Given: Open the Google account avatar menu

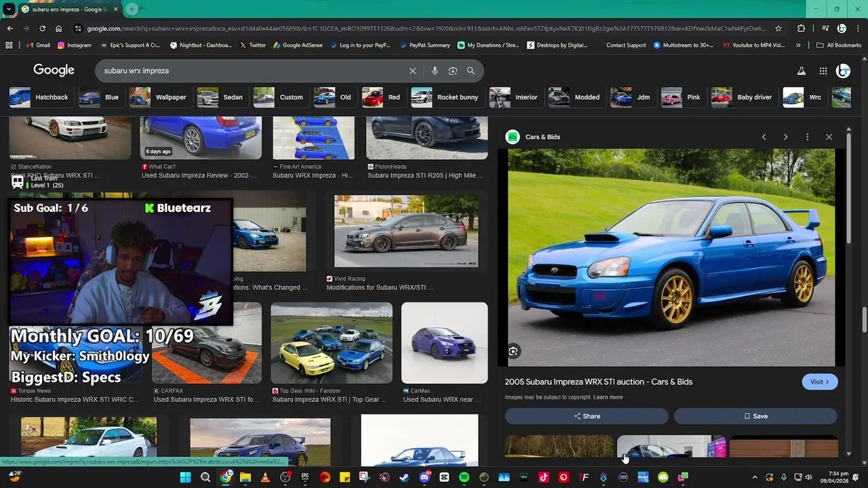Looking at the screenshot, I should (843, 70).
